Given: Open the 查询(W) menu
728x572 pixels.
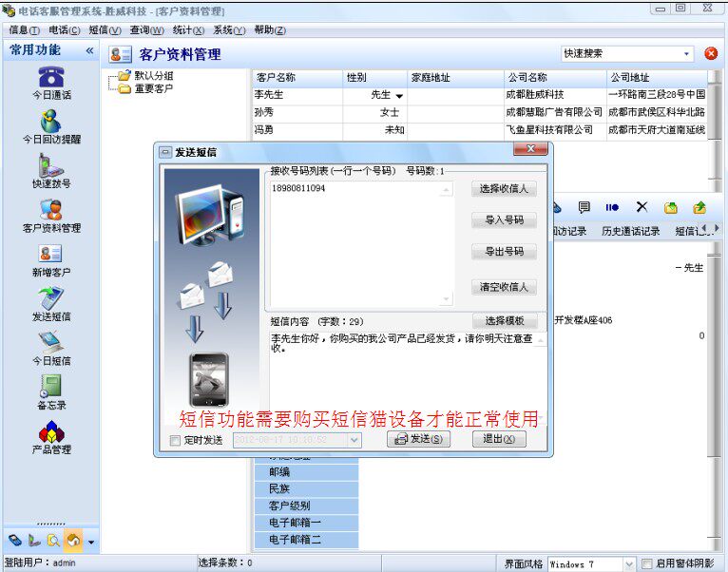Looking at the screenshot, I should point(146,30).
